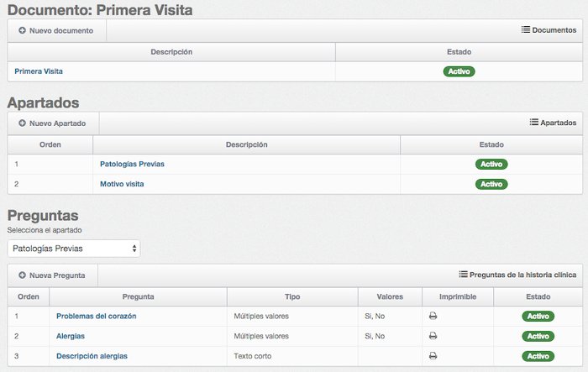The height and width of the screenshot is (372, 588).
Task: Click the Orden column header in Apartados
Action: (50, 144)
